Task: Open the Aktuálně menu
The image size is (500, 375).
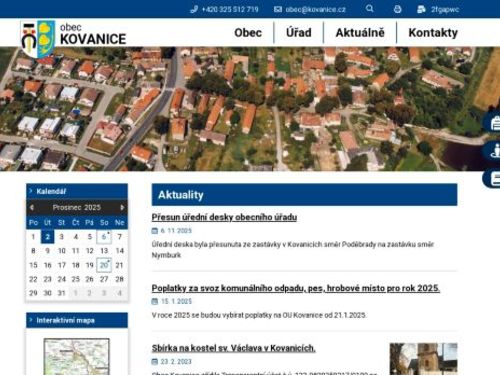Action: coord(360,33)
